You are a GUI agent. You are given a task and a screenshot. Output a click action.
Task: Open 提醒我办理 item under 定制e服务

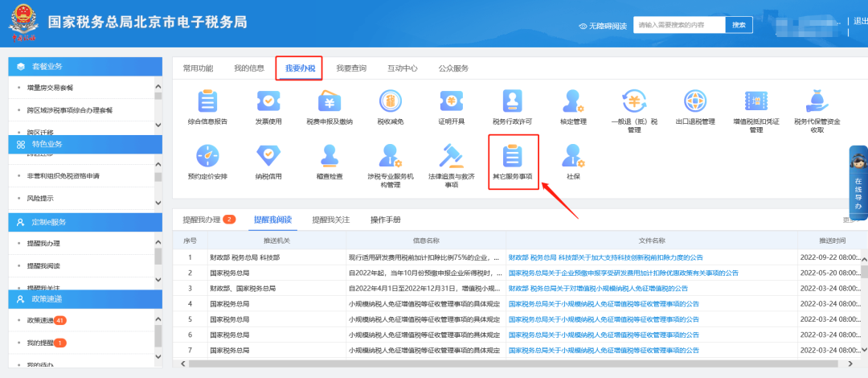click(x=43, y=244)
